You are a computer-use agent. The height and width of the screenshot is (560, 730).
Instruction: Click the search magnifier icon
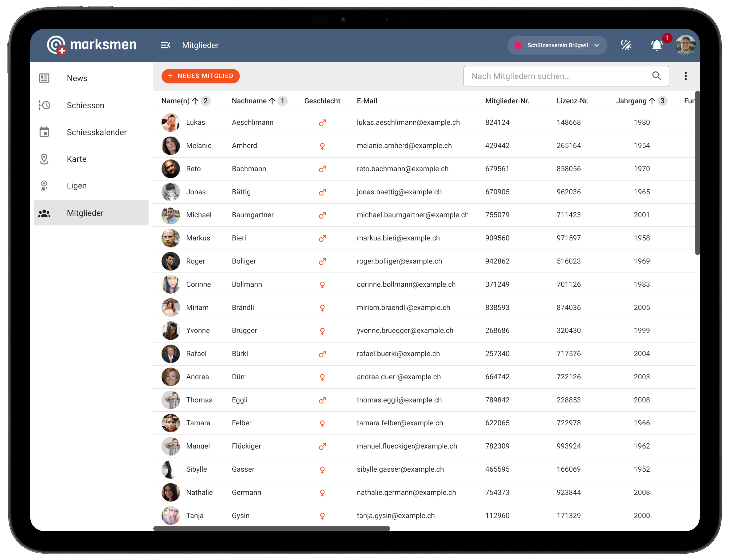656,76
